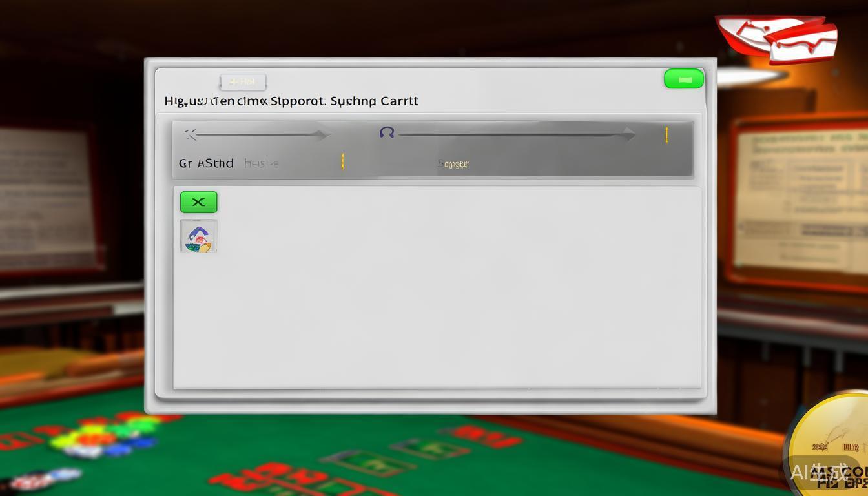Select the 'Gr AStnd' label in toolbar
Screen dimensions: 868x496
[206, 163]
